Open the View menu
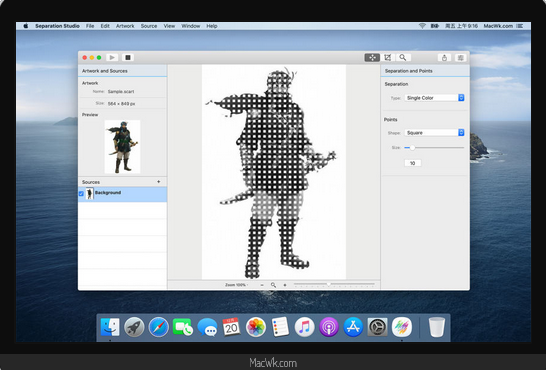Viewport: 546px width, 370px height. point(169,26)
